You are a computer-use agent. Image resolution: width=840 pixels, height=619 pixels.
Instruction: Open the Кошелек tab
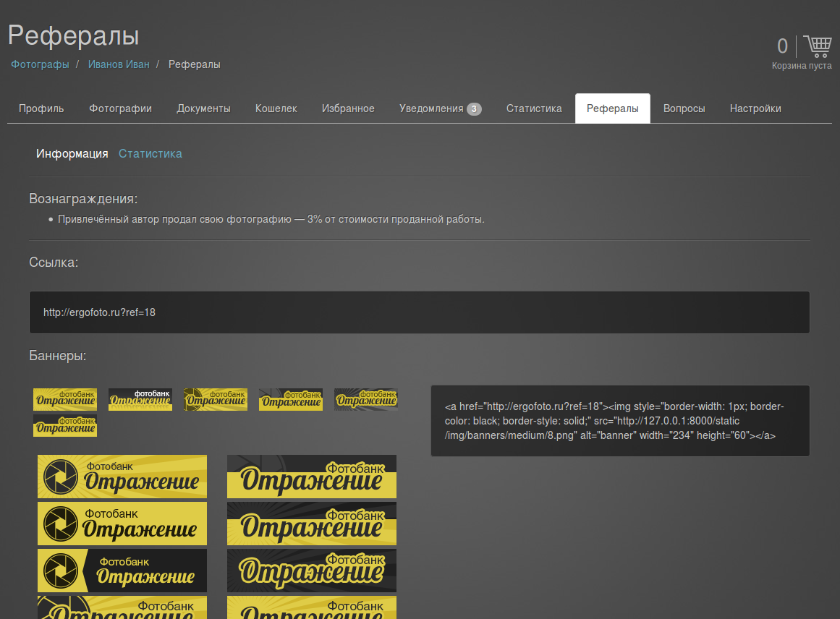pos(276,108)
